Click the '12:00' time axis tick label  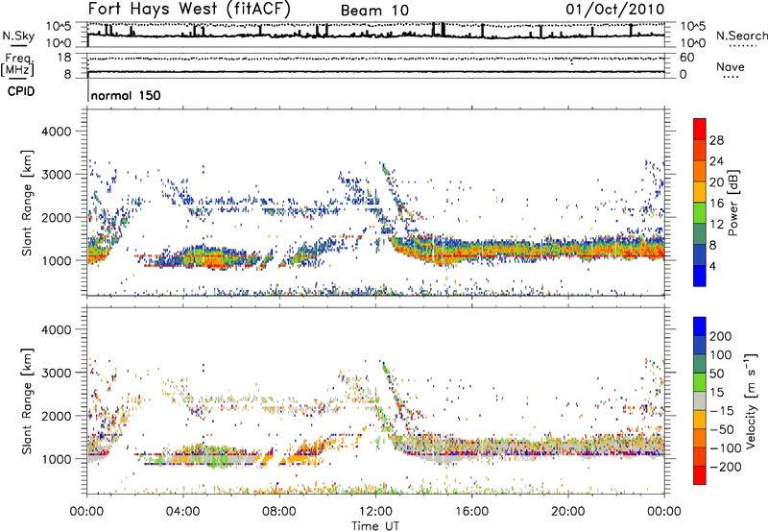click(x=375, y=512)
